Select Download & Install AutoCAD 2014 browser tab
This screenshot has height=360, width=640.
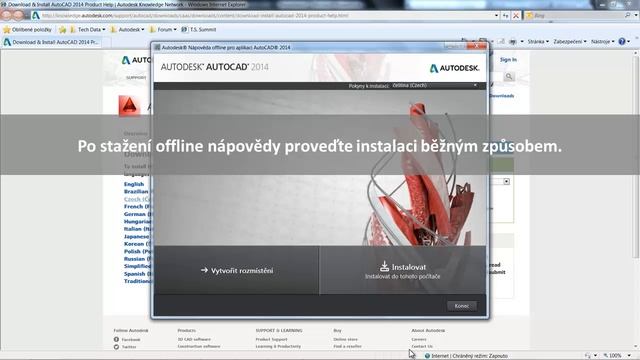(51, 42)
